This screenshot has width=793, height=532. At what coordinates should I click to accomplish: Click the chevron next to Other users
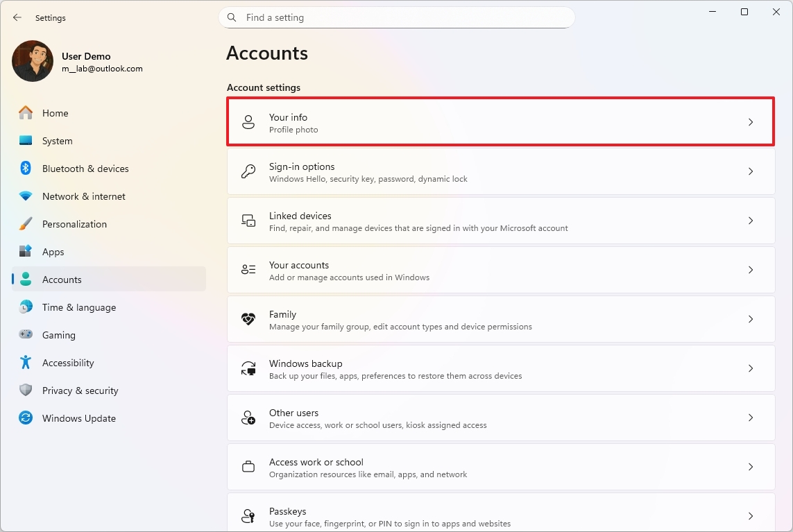coord(750,418)
